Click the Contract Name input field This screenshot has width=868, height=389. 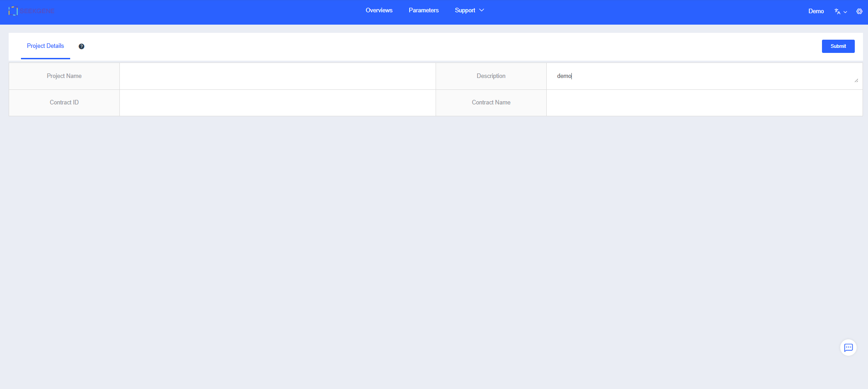704,103
